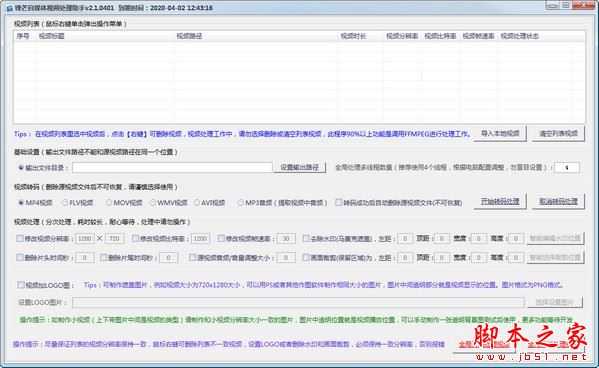
Task: Tick the 修改视频分辨率 checkbox
Action: click(x=20, y=238)
